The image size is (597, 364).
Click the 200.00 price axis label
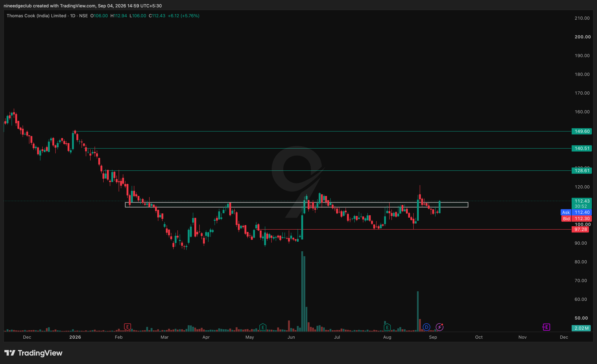[582, 37]
